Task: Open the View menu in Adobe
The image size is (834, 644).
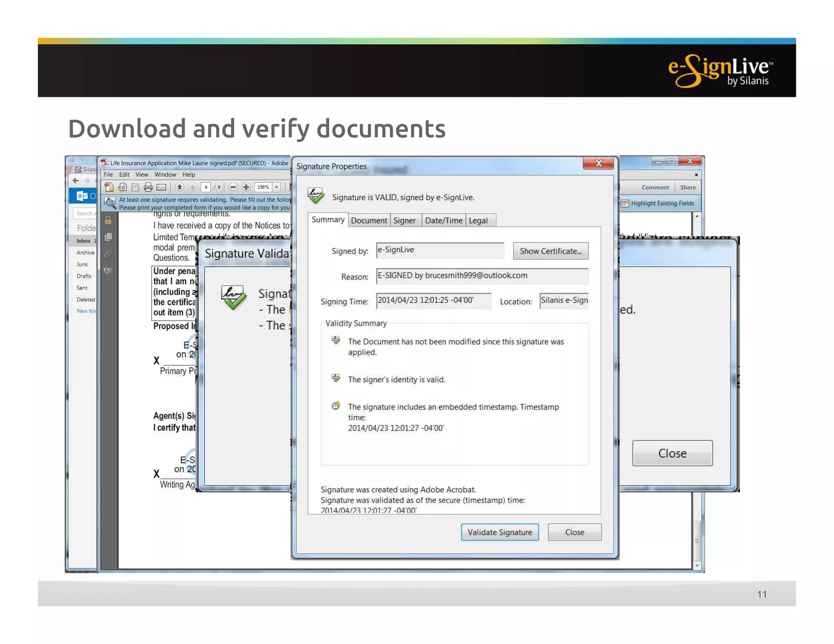Action: (x=142, y=175)
